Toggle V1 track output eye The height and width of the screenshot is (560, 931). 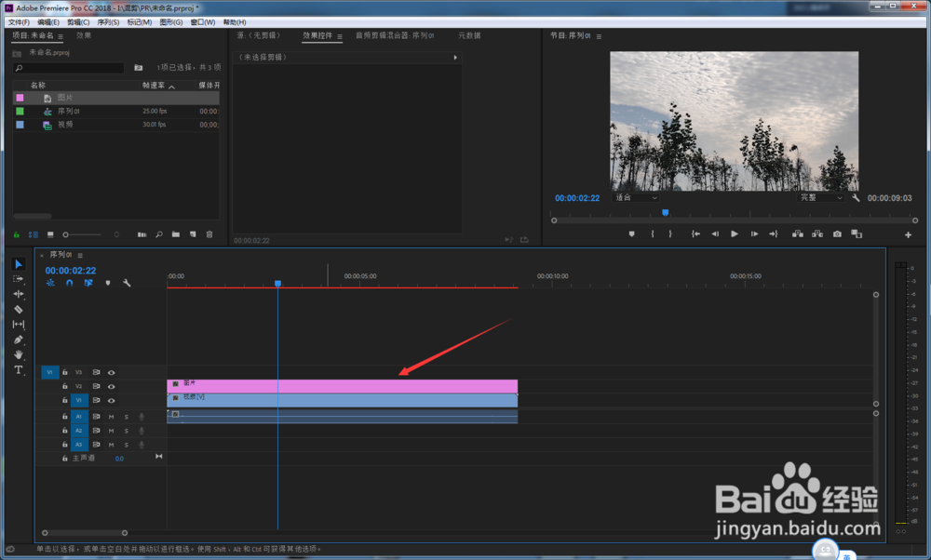(111, 400)
